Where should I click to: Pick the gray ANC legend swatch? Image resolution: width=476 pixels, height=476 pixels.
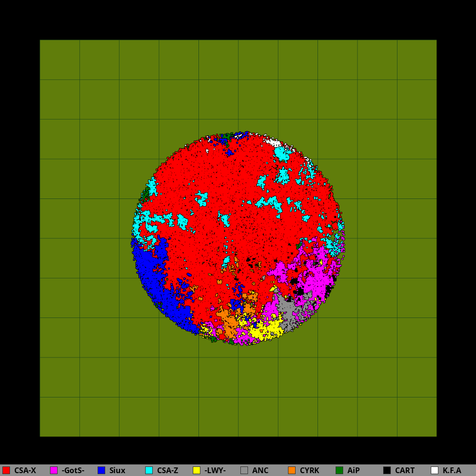[x=244, y=470]
